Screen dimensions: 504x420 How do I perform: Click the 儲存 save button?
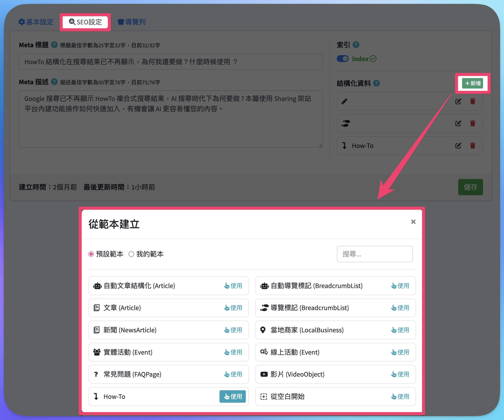point(470,187)
